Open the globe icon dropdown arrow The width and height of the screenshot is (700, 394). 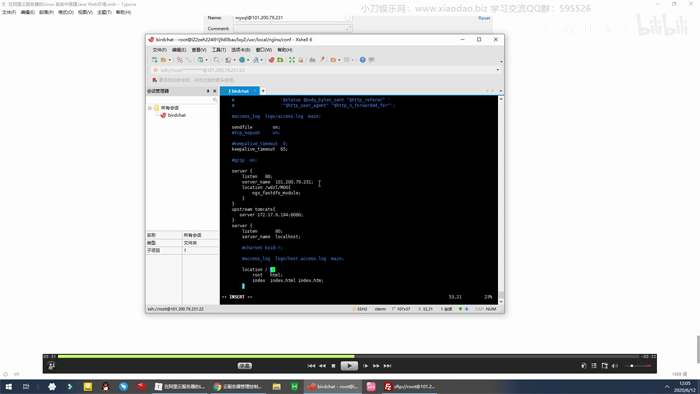(x=248, y=60)
